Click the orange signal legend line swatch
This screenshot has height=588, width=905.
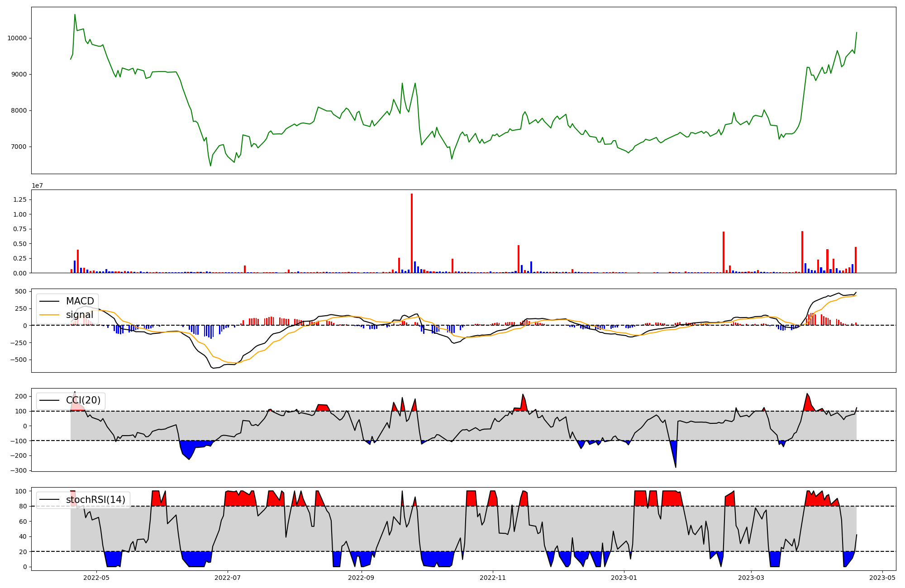click(50, 315)
